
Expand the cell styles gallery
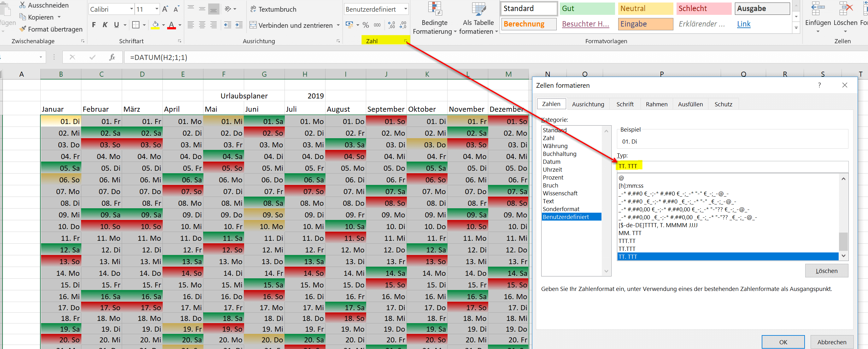pyautogui.click(x=796, y=28)
